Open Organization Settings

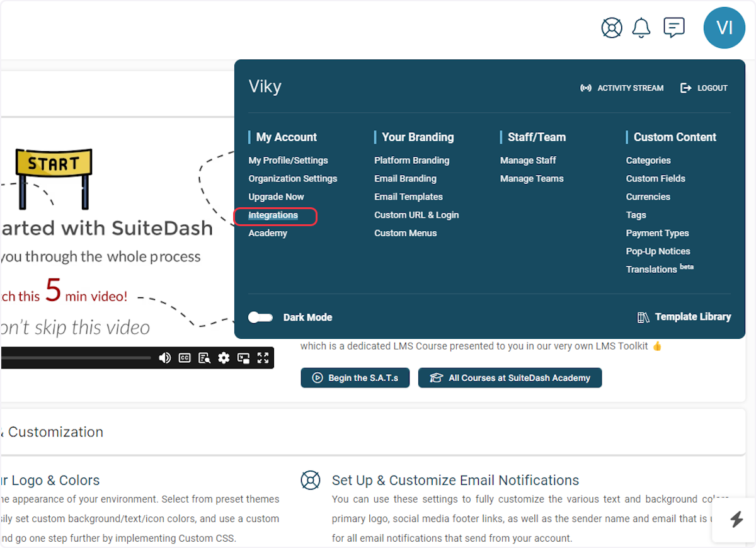[292, 179]
